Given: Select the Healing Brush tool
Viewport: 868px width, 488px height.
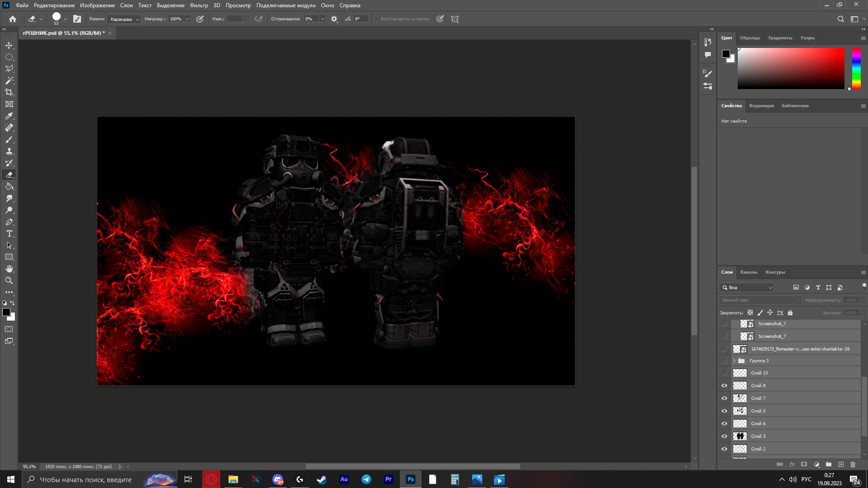Looking at the screenshot, I should [x=9, y=128].
